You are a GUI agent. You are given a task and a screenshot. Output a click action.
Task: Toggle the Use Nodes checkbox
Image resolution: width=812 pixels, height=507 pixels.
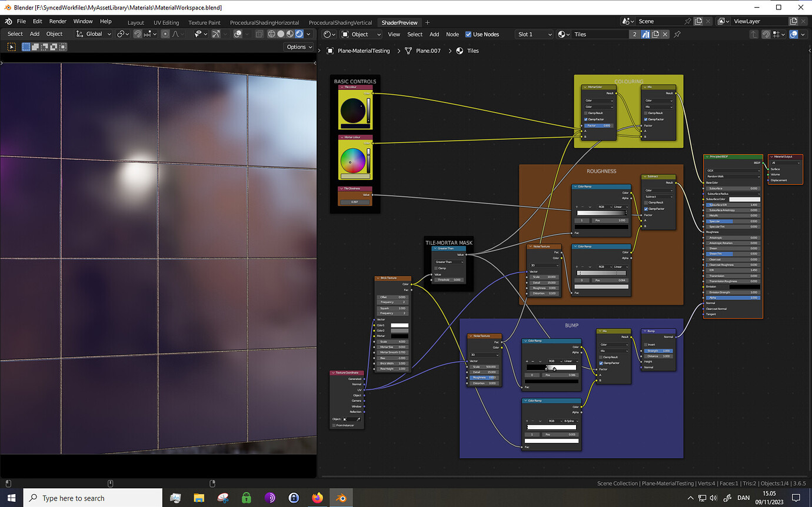(x=468, y=34)
